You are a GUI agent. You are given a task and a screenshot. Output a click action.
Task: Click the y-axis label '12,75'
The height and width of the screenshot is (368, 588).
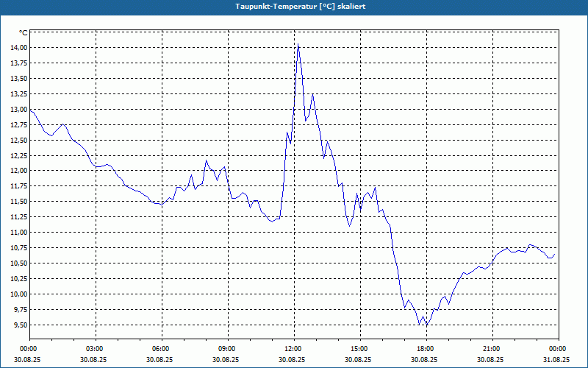[21, 124]
